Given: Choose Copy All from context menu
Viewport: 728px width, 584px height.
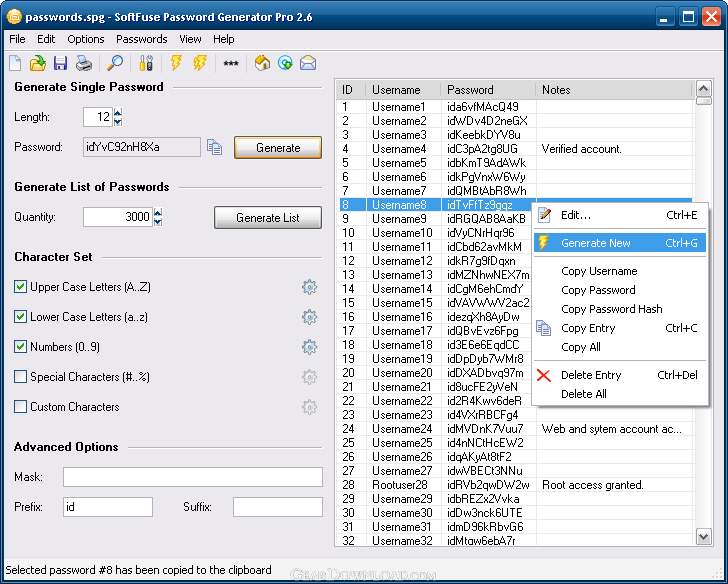Looking at the screenshot, I should [620, 347].
